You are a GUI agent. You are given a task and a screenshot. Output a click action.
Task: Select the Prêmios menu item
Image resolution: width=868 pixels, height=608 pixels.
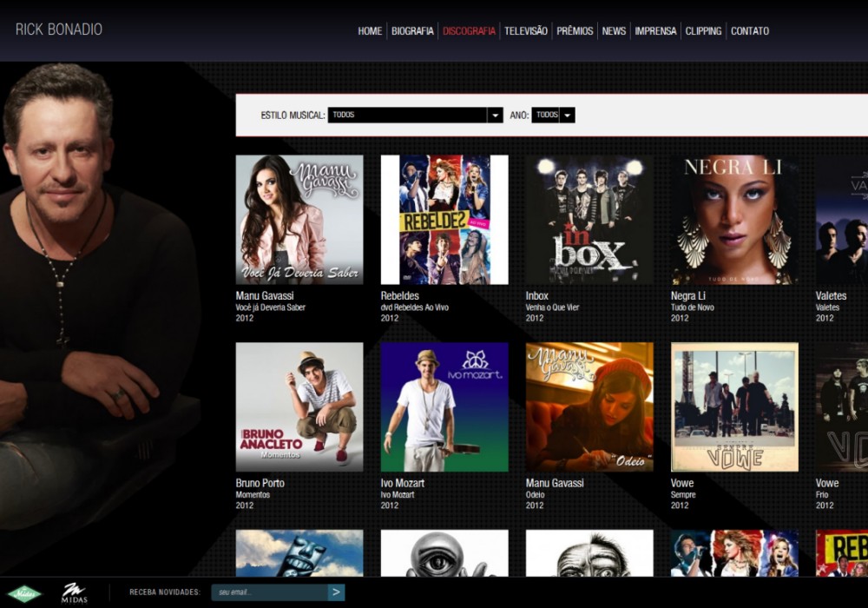coord(575,31)
